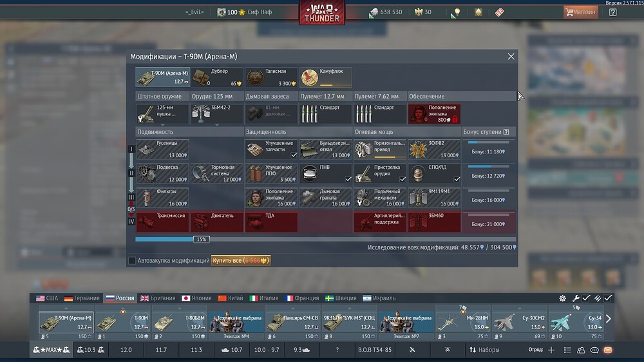Viewport: 644px width, 362px height.
Task: Select the Улучшенное ППО modification
Action: pyautogui.click(x=271, y=173)
